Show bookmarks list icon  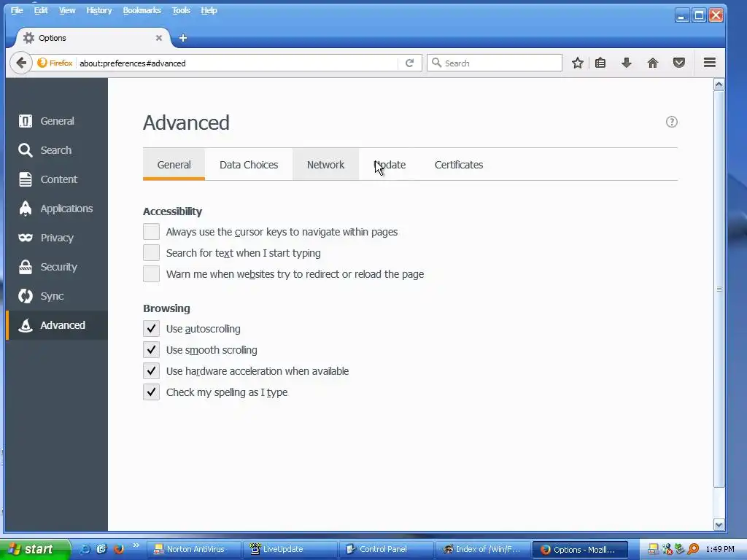(600, 63)
